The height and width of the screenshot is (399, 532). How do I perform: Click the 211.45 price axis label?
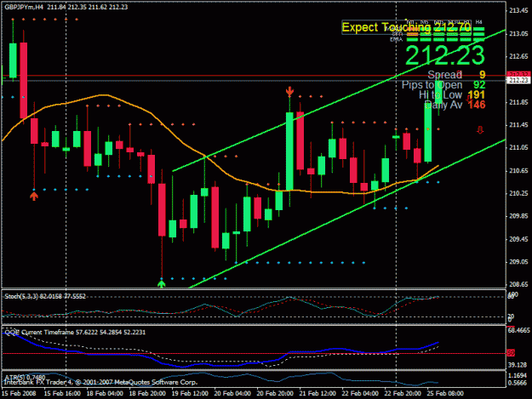click(518, 125)
